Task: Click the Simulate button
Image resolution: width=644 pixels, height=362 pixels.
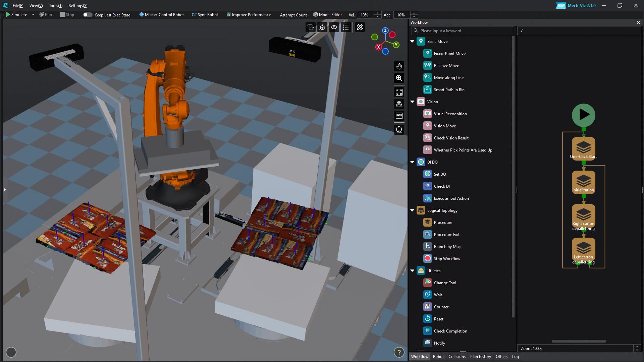Action: (16, 15)
